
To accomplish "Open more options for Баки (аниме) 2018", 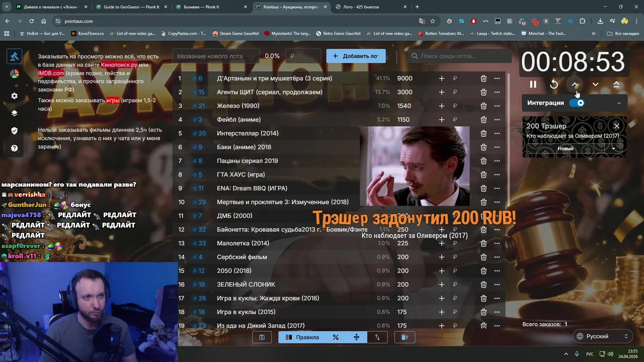I will pos(497,147).
